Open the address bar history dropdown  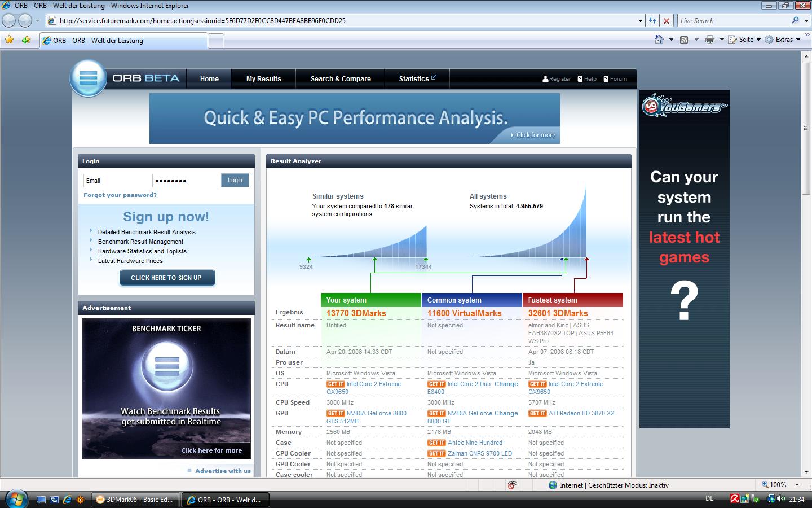click(x=640, y=21)
